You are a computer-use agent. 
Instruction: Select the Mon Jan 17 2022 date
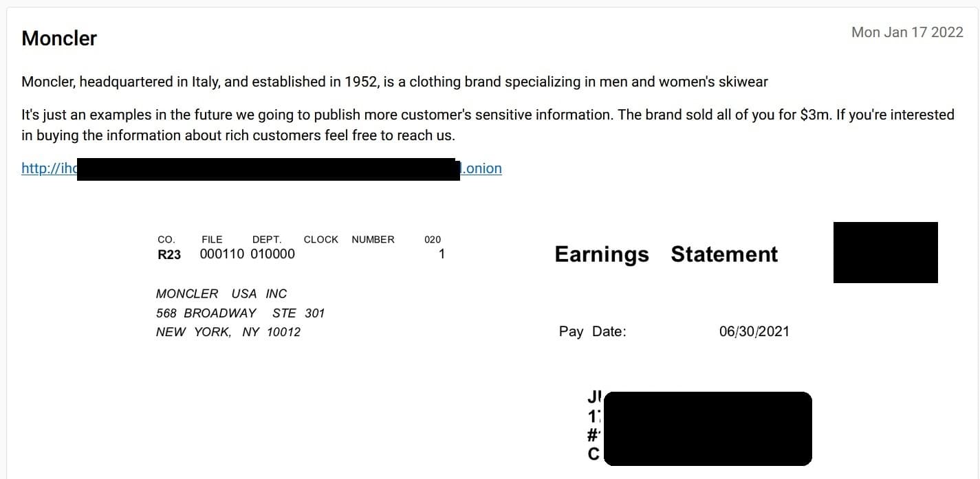[907, 32]
